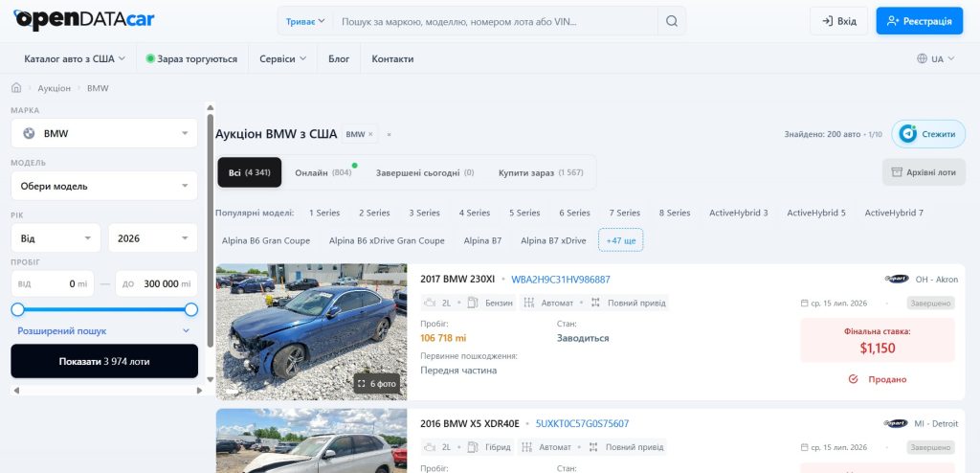Click the home breadcrumb icon
This screenshot has width=980, height=473.
pos(16,87)
